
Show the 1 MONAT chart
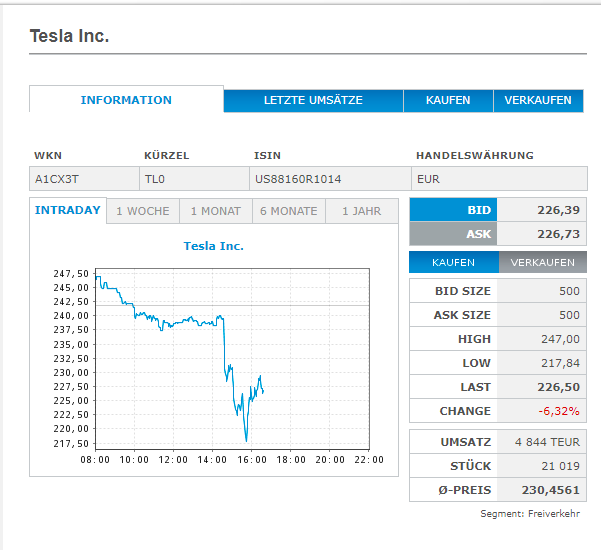click(215, 212)
